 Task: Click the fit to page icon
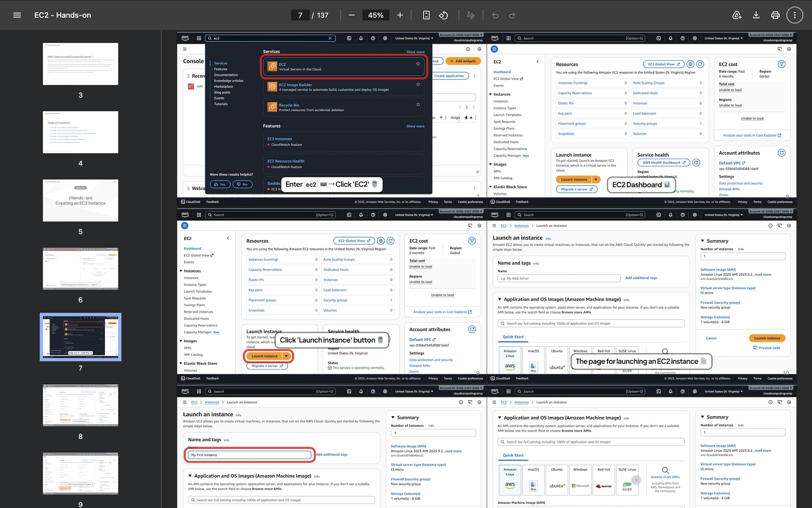[x=426, y=15]
